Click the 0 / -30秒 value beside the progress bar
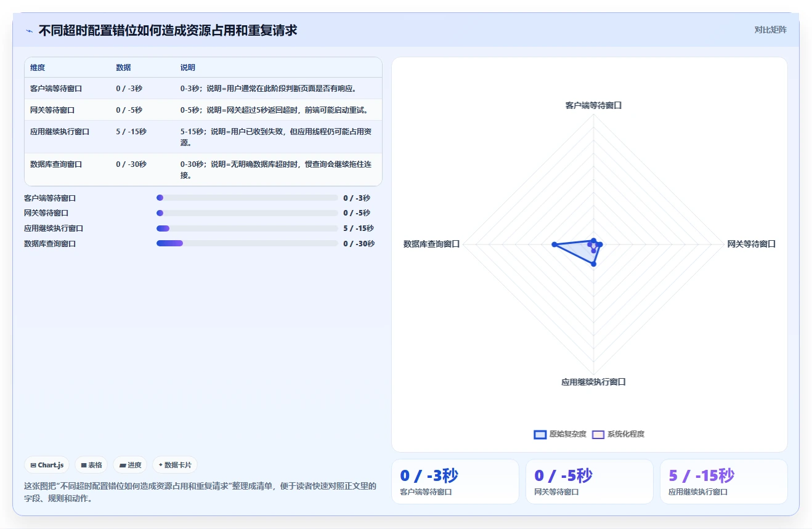Screen dimensions: 812x529 point(359,244)
